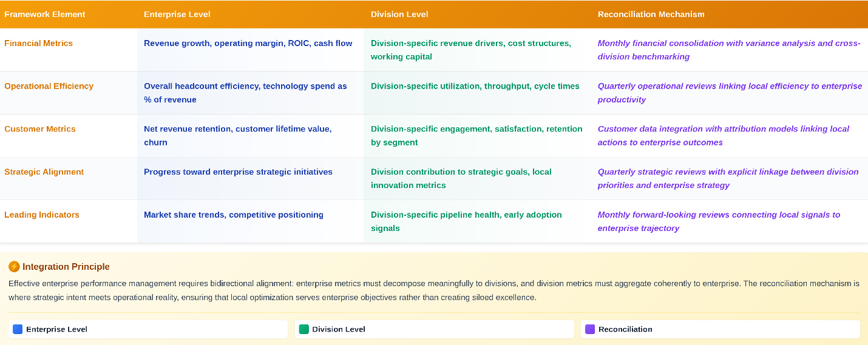The height and width of the screenshot is (345, 868).
Task: Select the Framework Element column header
Action: 45,14
